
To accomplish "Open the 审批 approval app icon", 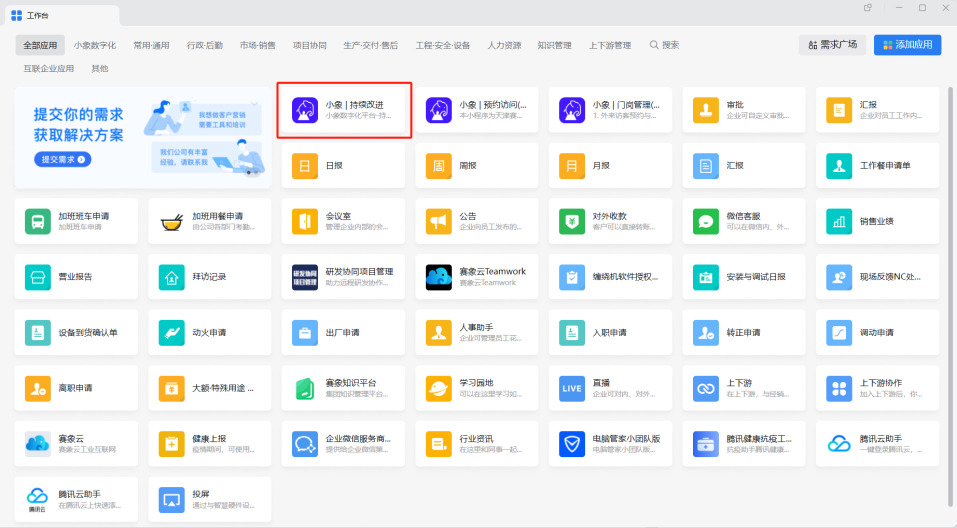I will click(x=707, y=110).
